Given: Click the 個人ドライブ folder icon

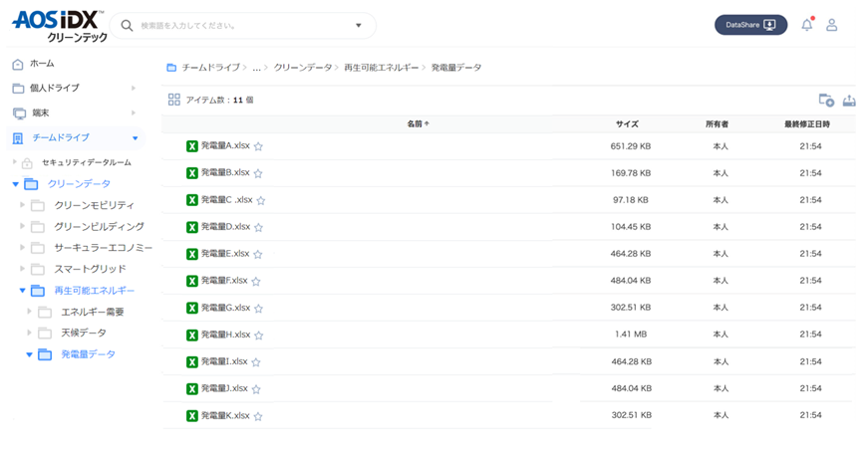Looking at the screenshot, I should (x=18, y=89).
